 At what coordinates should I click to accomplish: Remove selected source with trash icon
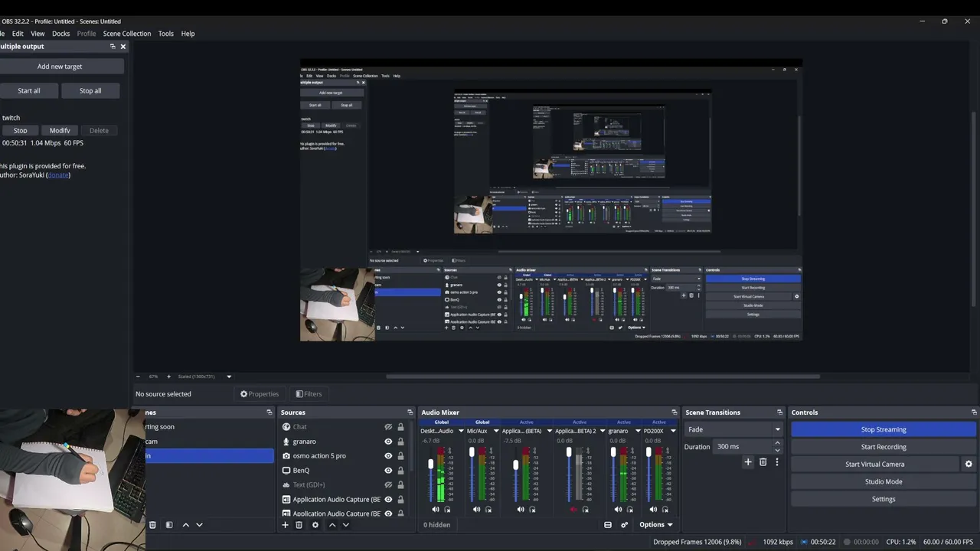point(299,525)
